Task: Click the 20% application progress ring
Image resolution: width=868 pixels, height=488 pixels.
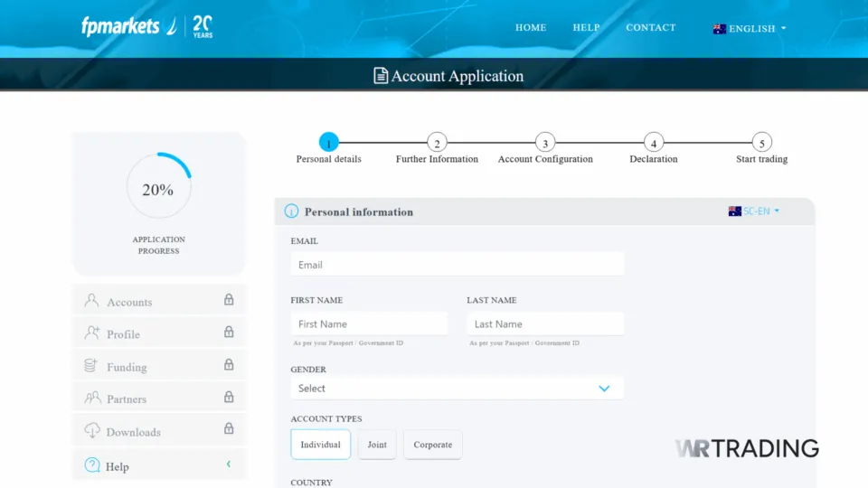Action: coord(159,185)
